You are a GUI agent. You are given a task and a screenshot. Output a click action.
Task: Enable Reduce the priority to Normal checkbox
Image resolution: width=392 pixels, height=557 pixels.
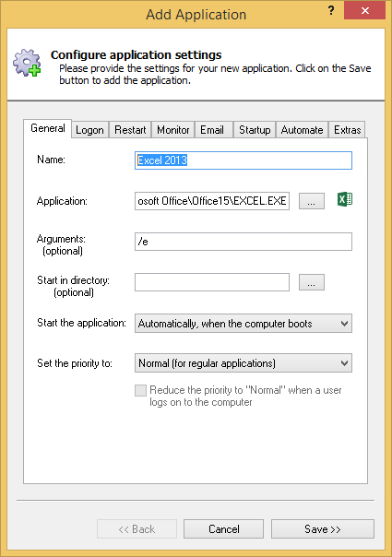pyautogui.click(x=140, y=390)
